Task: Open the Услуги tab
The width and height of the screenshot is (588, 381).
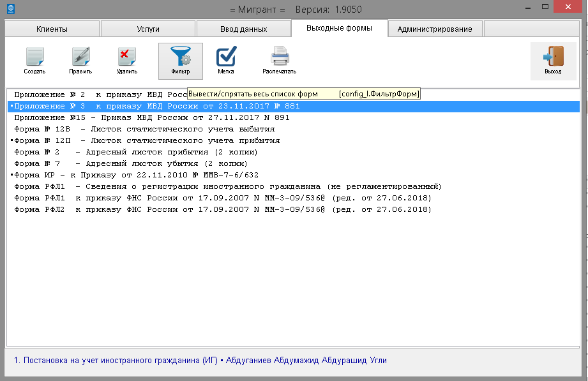Action: point(147,28)
